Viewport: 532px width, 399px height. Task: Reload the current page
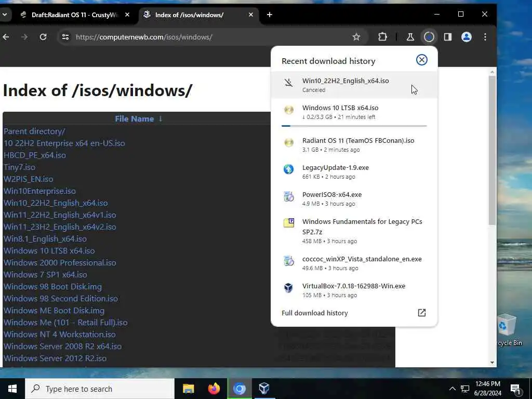pyautogui.click(x=43, y=37)
